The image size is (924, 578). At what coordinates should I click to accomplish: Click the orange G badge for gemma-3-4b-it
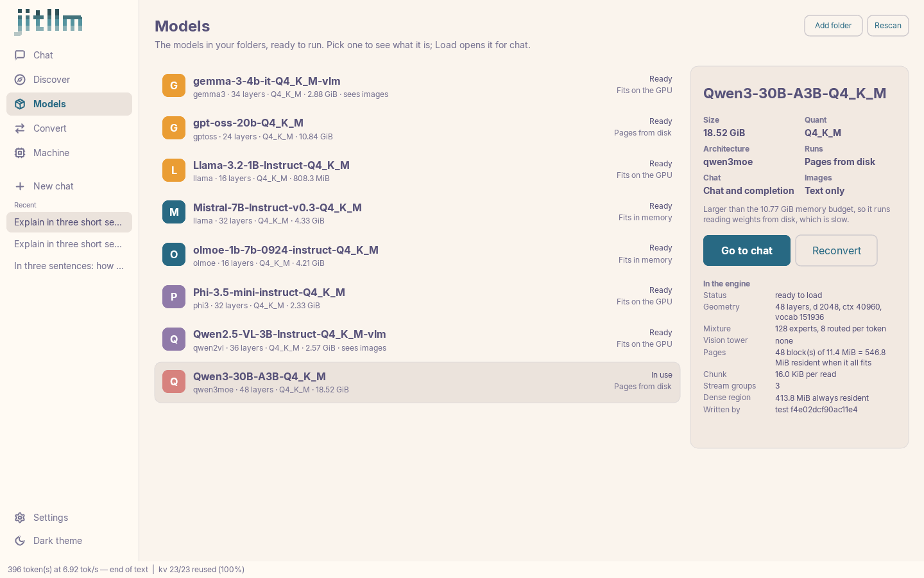click(x=174, y=85)
